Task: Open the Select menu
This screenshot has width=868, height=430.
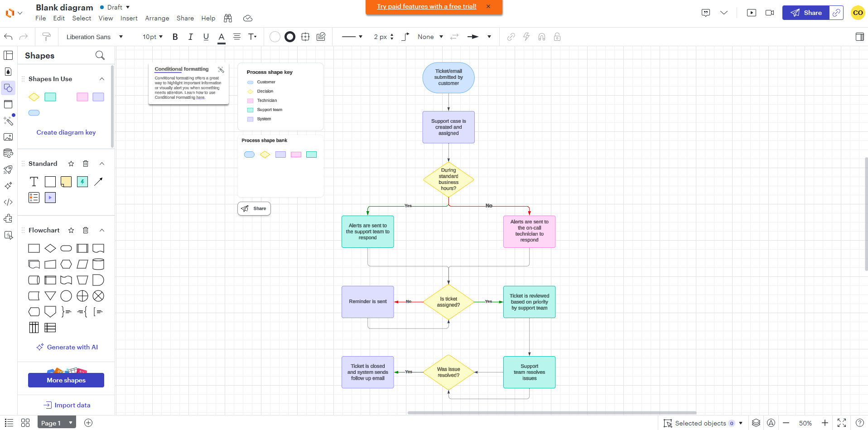Action: [82, 18]
